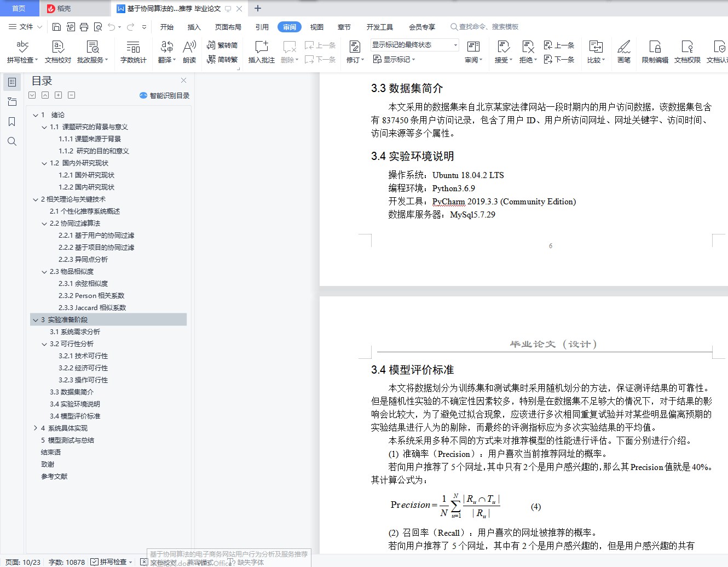The width and height of the screenshot is (728, 567).
Task: Open the 翻译 translate tool
Action: pos(167,52)
